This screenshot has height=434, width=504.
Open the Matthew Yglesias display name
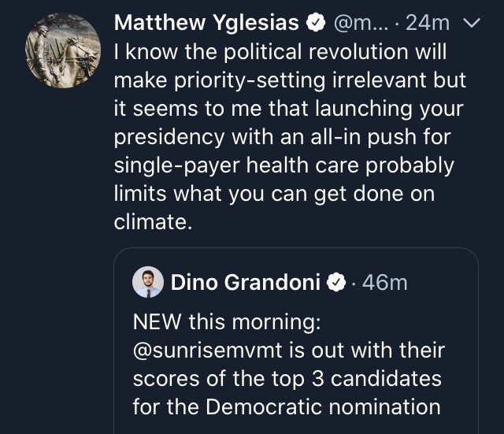pyautogui.click(x=206, y=24)
